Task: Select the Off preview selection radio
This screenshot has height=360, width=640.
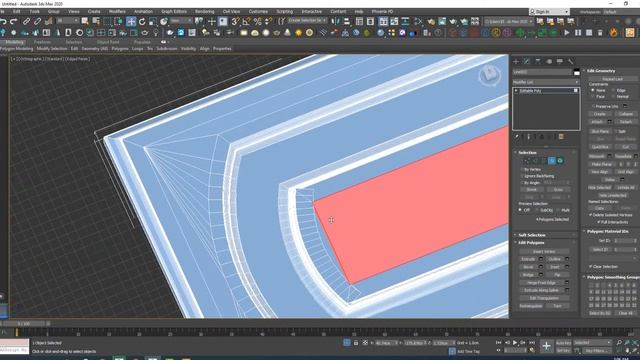Action: pyautogui.click(x=520, y=210)
